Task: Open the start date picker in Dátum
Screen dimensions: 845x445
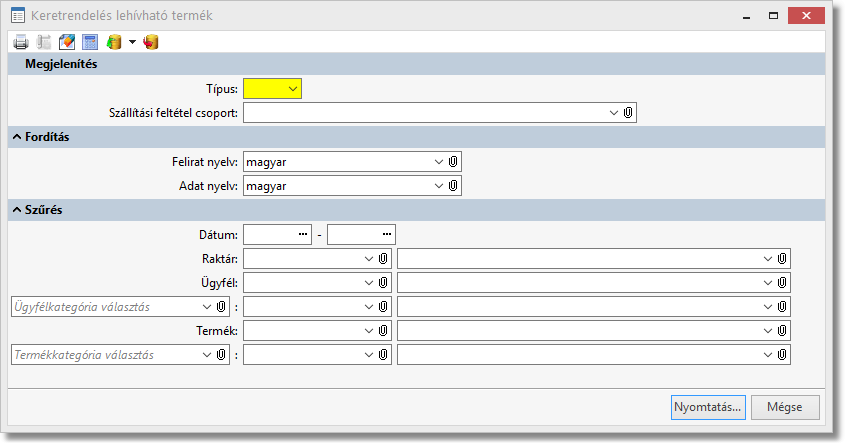Action: coord(304,234)
